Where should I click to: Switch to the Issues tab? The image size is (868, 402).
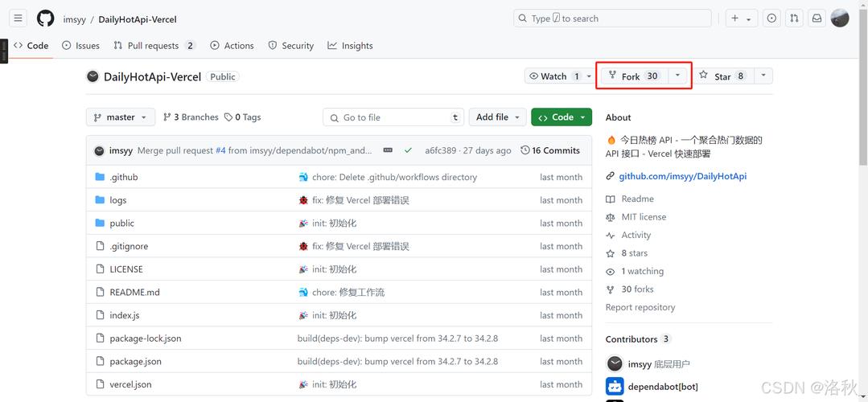click(x=80, y=46)
